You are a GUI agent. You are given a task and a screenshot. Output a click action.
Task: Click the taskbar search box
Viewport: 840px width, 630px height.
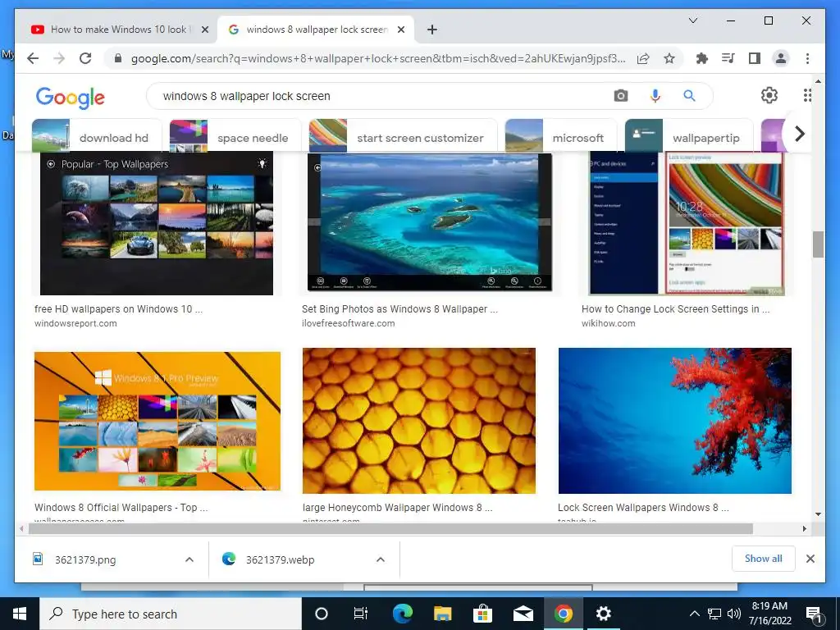coord(171,614)
